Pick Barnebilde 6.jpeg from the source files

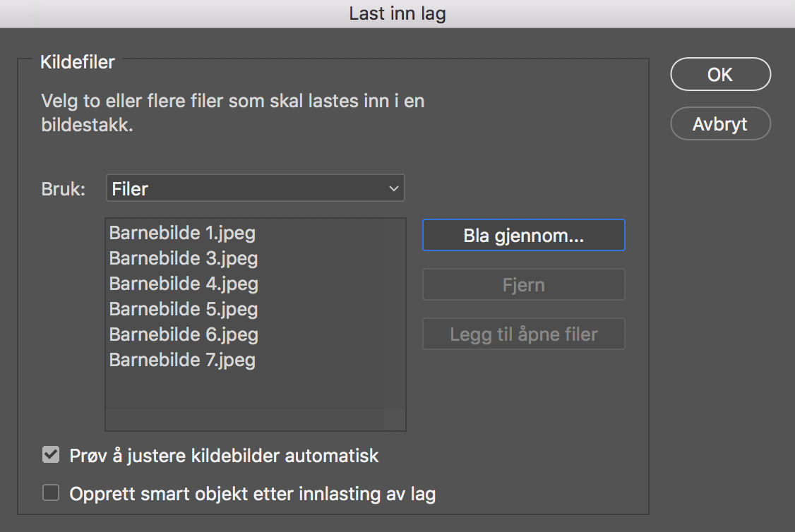coord(184,334)
